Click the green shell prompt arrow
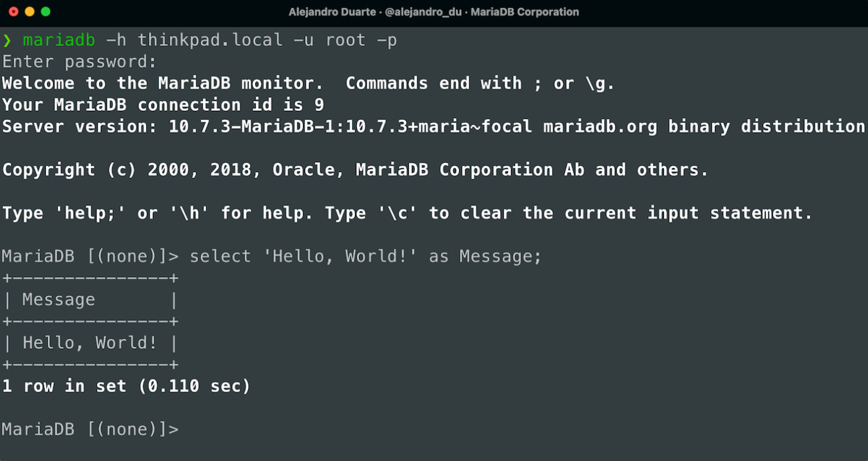868x461 pixels. coord(7,41)
